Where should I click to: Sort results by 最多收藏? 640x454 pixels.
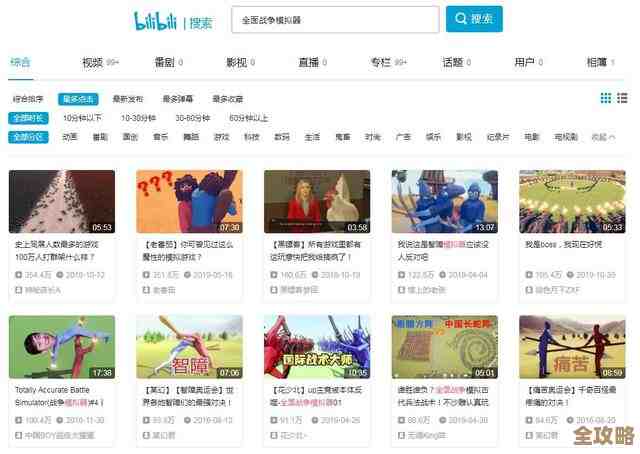228,99
